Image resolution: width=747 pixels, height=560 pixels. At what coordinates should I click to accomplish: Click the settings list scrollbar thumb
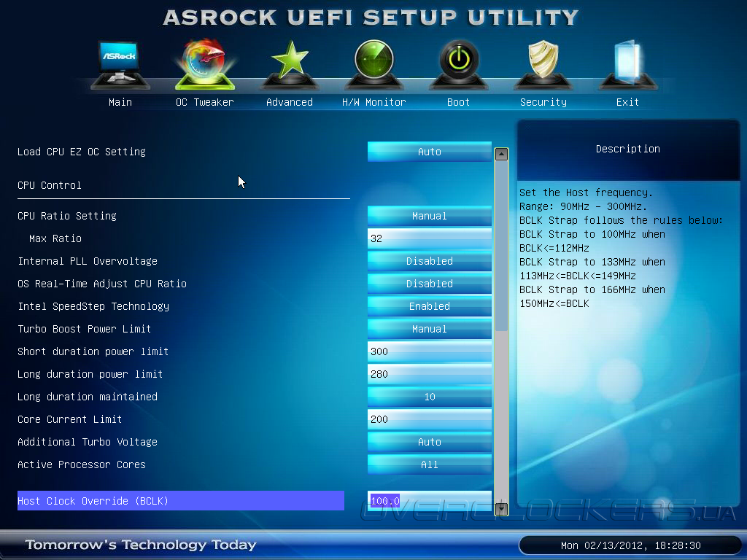tap(501, 246)
